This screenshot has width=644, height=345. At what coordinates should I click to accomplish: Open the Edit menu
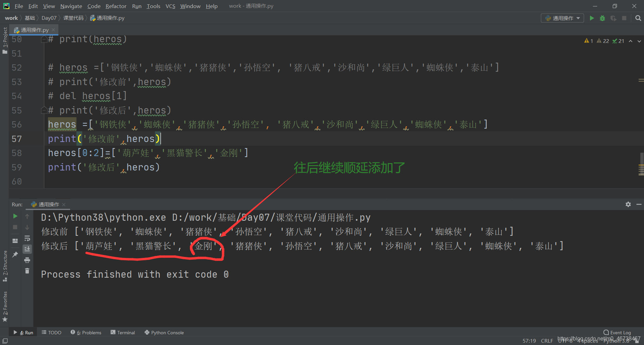[33, 6]
